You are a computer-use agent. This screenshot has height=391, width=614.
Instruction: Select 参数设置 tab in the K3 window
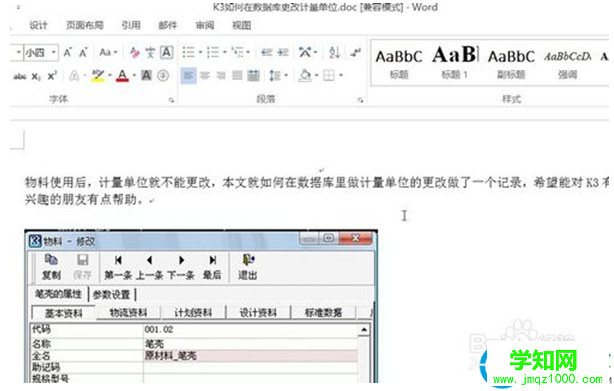coord(112,295)
